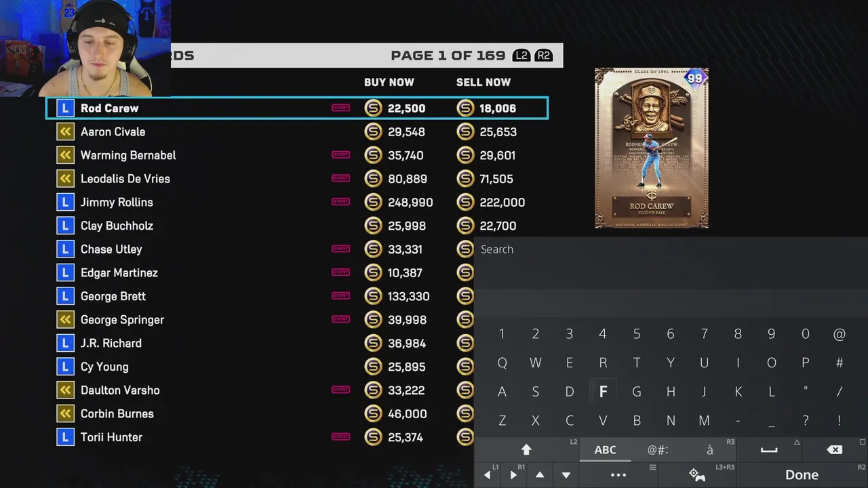
Task: Switch to the ABC keyboard layout
Action: pos(605,449)
